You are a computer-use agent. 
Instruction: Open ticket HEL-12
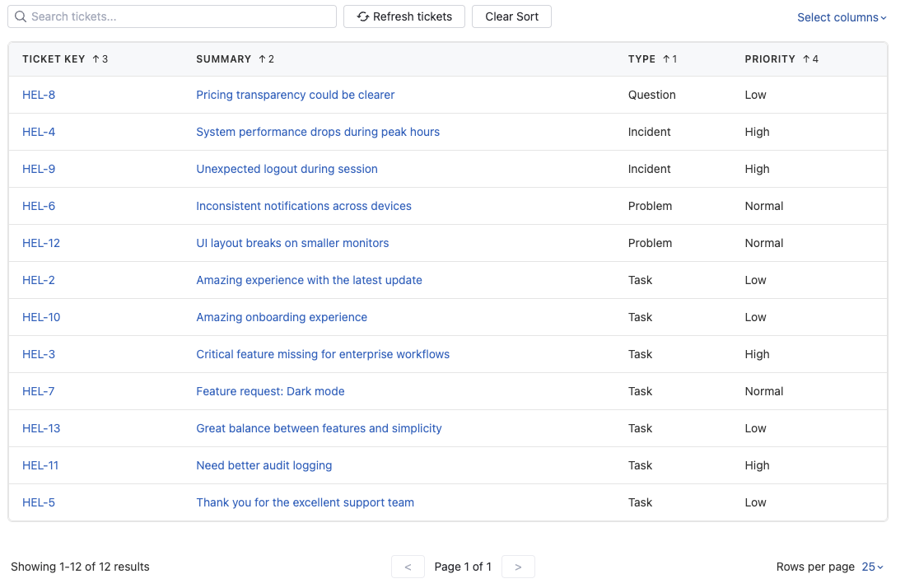(x=41, y=243)
